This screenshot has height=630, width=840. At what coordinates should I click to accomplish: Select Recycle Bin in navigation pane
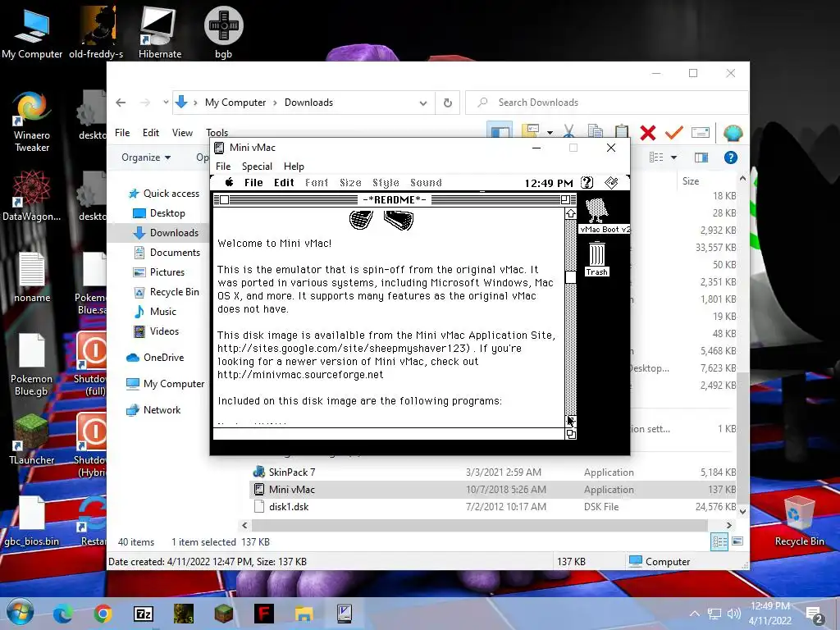166,292
